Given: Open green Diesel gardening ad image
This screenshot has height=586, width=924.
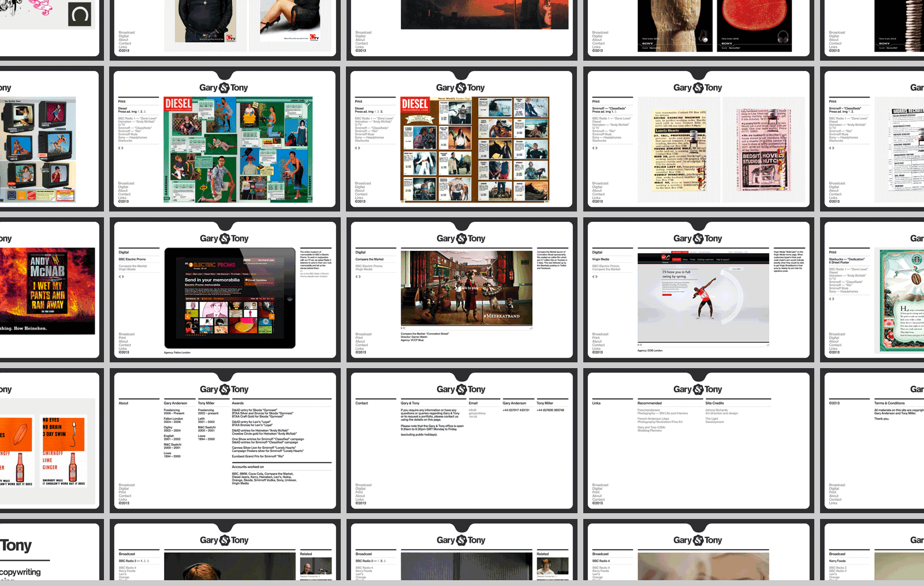Looking at the screenshot, I should coord(238,150).
